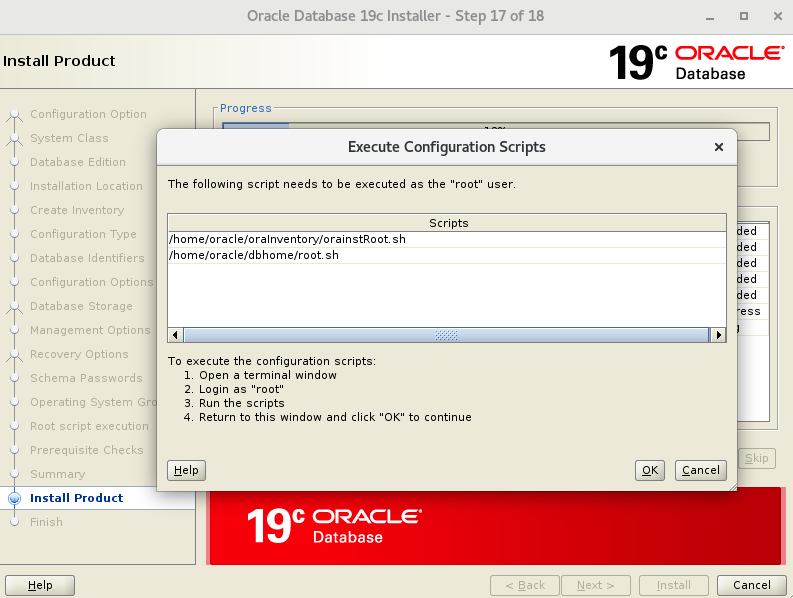Click the Skip button behind dialog

[x=757, y=458]
